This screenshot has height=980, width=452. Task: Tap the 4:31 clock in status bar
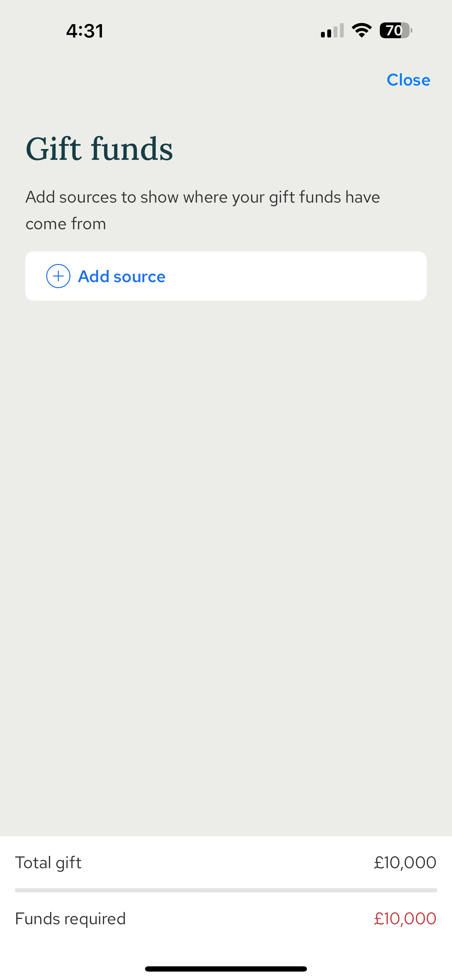84,31
